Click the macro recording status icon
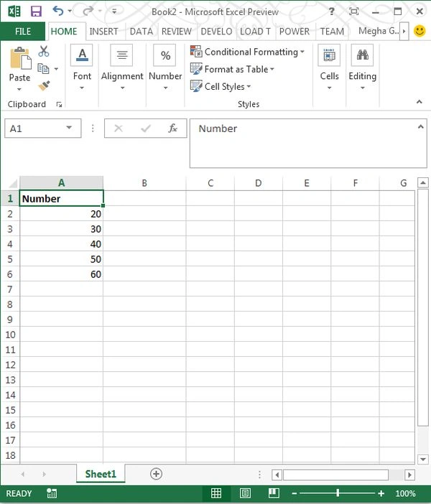 coord(52,493)
